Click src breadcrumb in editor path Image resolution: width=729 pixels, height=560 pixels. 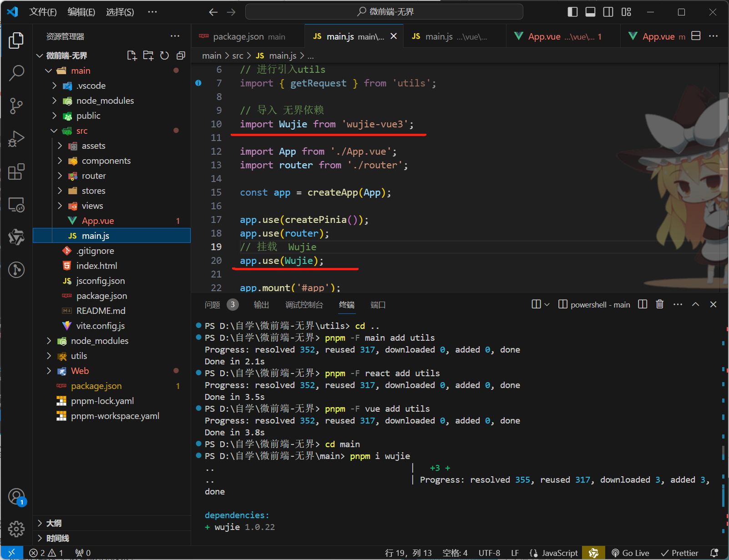pos(238,55)
